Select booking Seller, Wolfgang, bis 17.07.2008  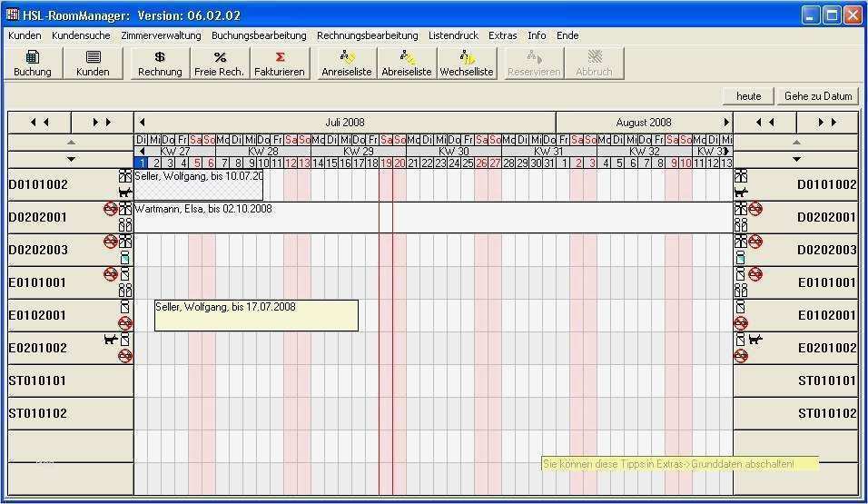tap(256, 316)
